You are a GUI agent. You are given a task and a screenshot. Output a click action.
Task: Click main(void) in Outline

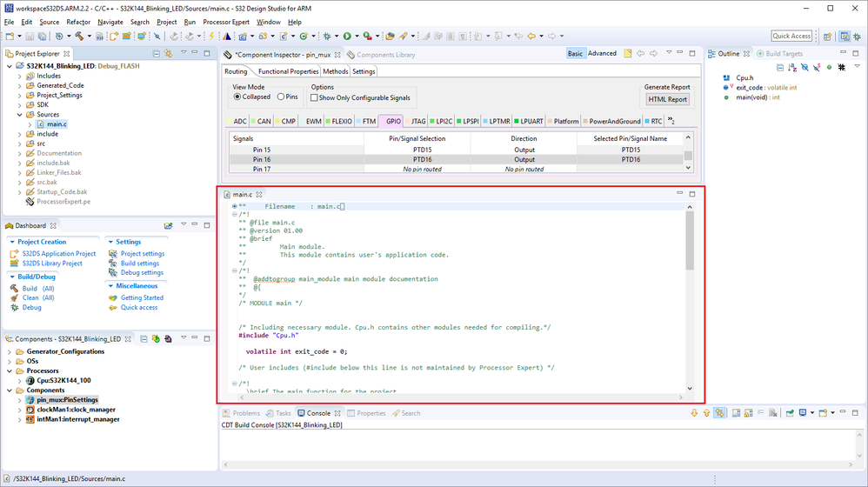[758, 97]
